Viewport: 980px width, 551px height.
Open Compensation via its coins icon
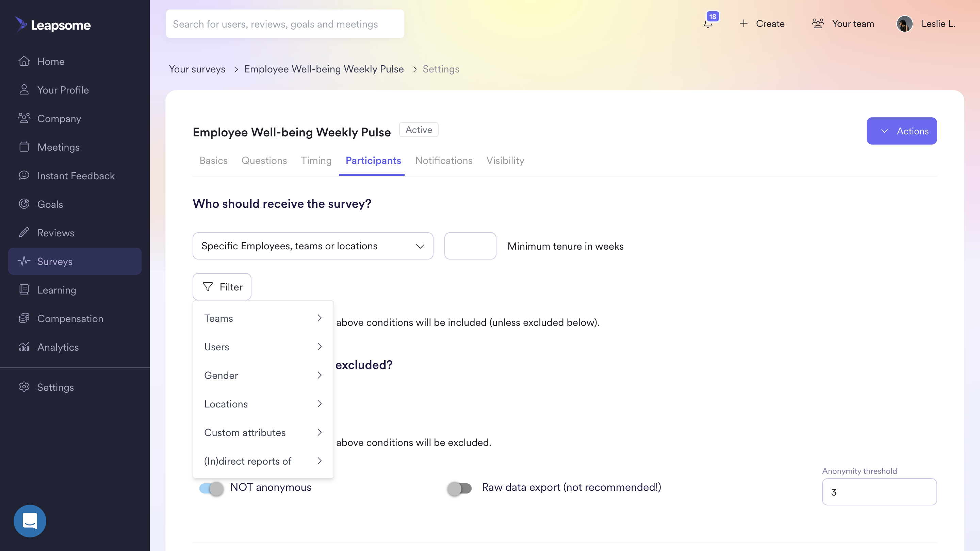point(24,318)
